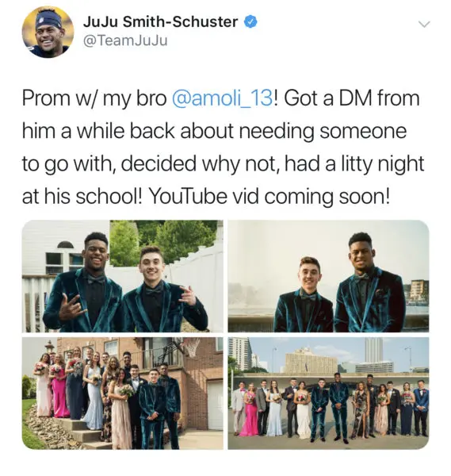The height and width of the screenshot is (476, 451).
Task: Open the group photo on the brick house steps
Action: pos(123,393)
